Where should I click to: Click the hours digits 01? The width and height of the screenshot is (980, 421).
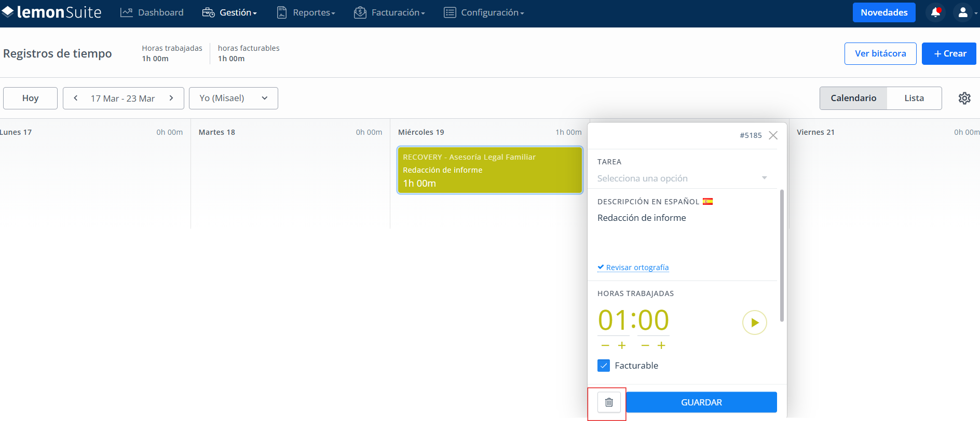pos(613,320)
